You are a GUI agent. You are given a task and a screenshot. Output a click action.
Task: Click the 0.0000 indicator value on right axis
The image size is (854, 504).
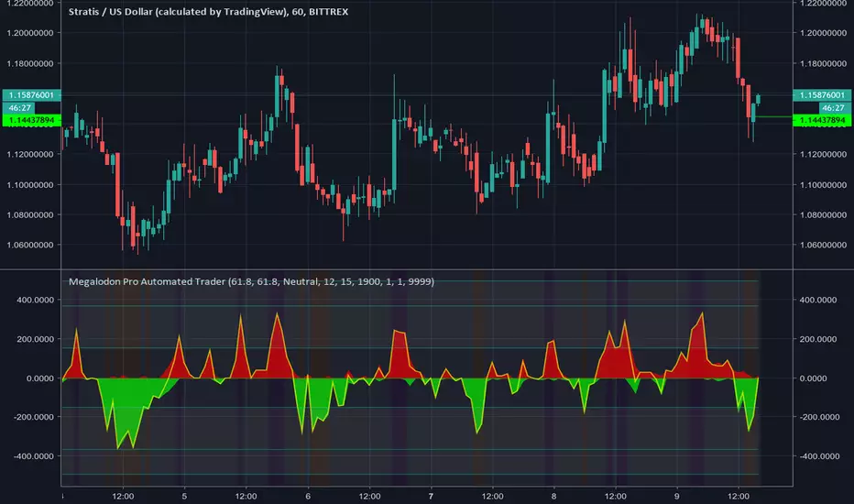click(813, 378)
